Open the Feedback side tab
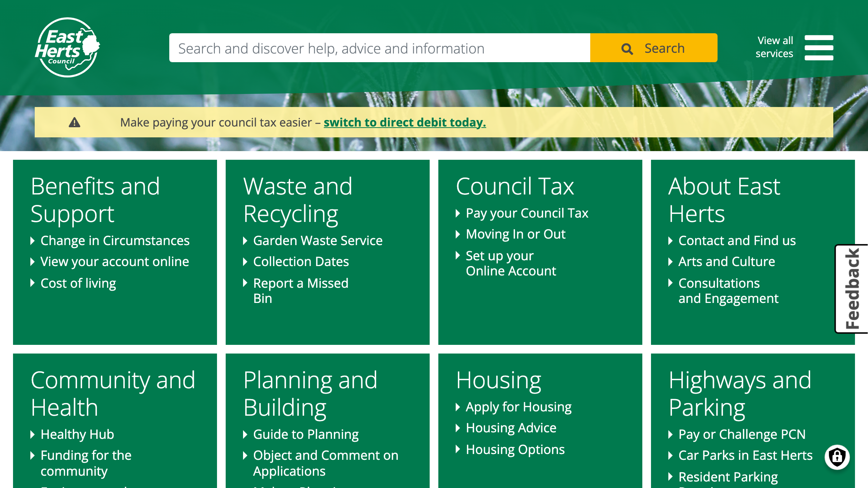This screenshot has height=488, width=868. 852,287
